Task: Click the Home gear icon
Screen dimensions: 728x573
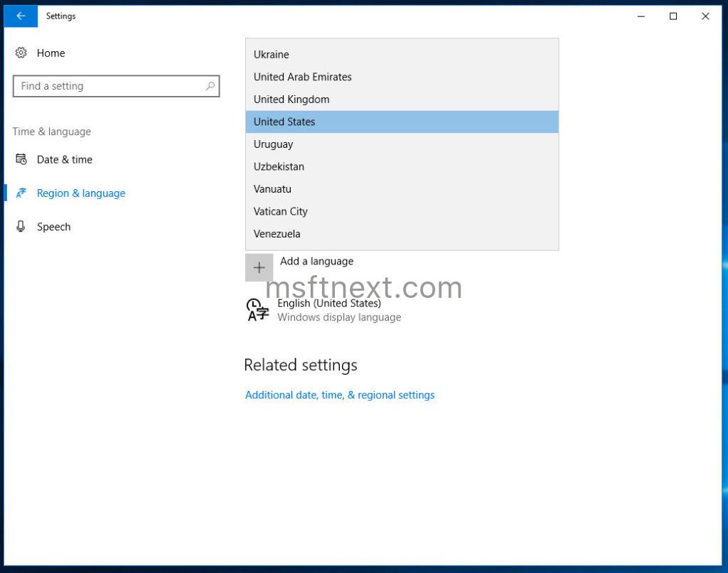Action: (x=21, y=53)
